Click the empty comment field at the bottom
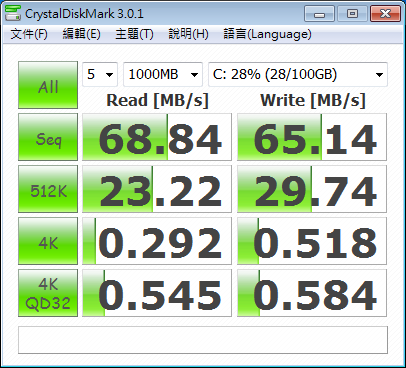The height and width of the screenshot is (368, 406). pos(203,340)
